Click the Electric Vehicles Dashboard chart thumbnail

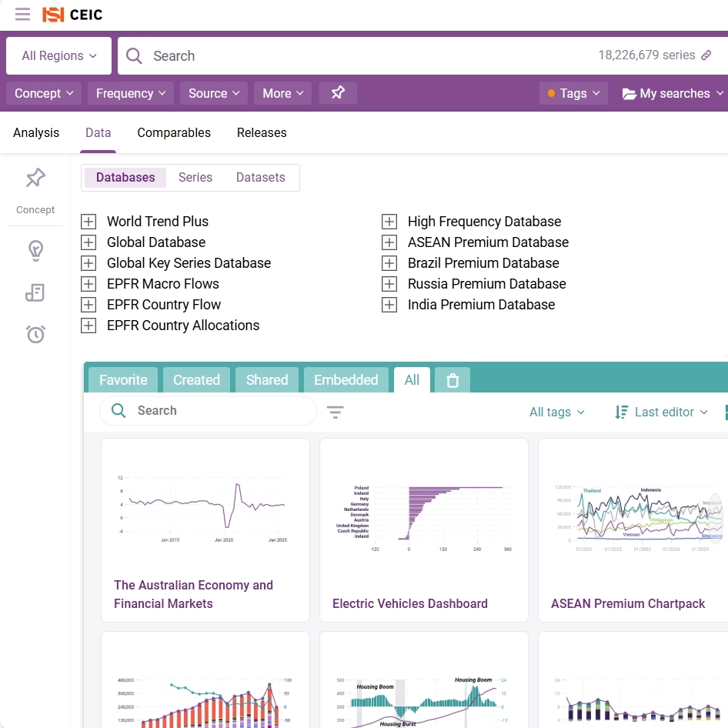coord(423,512)
